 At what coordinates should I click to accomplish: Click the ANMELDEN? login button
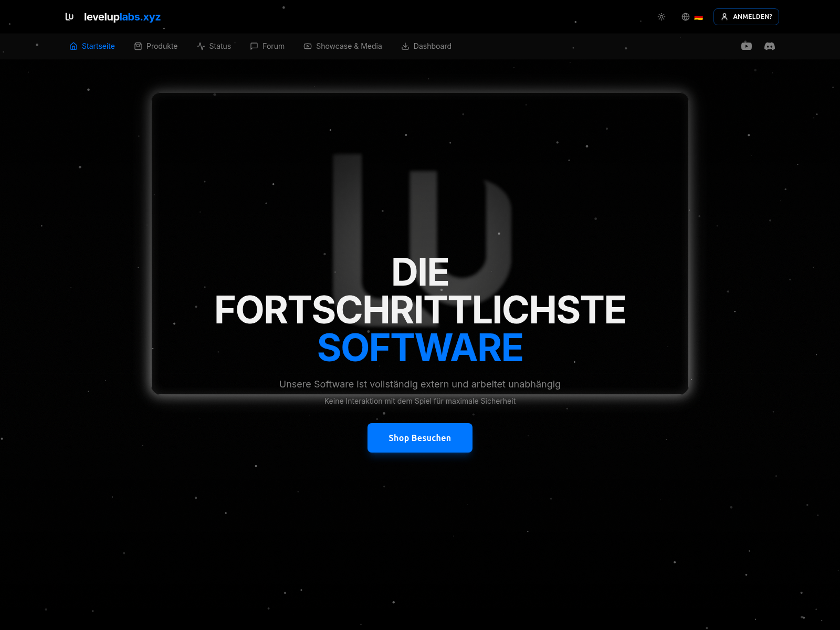[x=745, y=17]
